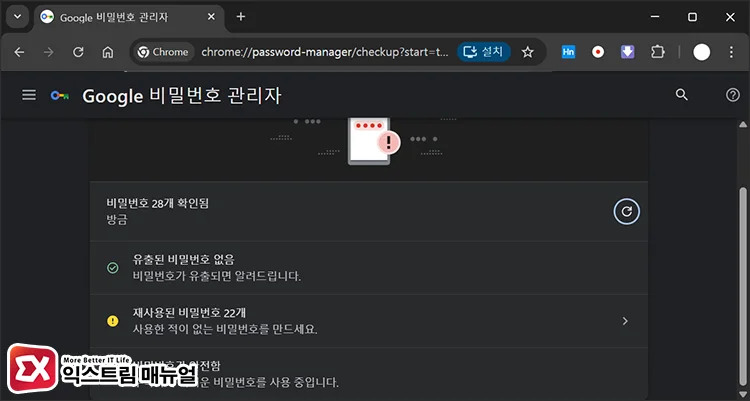Close the Google 비밀번호 관리자 tab
Viewport: 750px width, 401px height.
click(211, 17)
